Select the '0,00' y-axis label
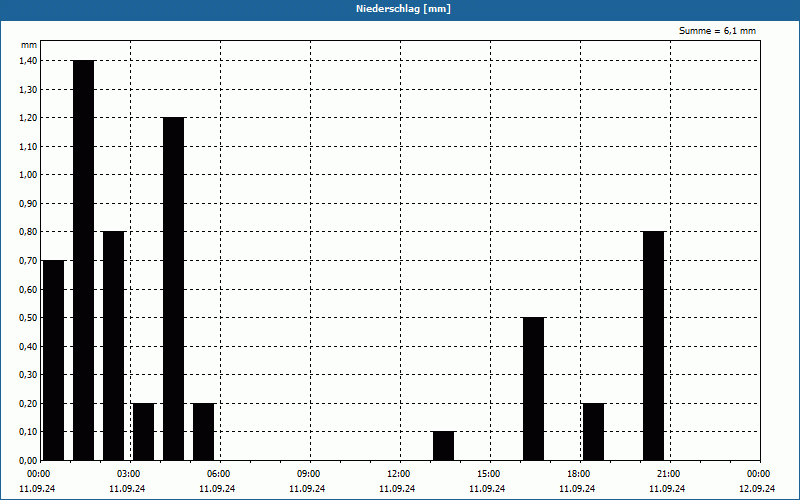Screen dimensions: 800x500 click(x=28, y=461)
